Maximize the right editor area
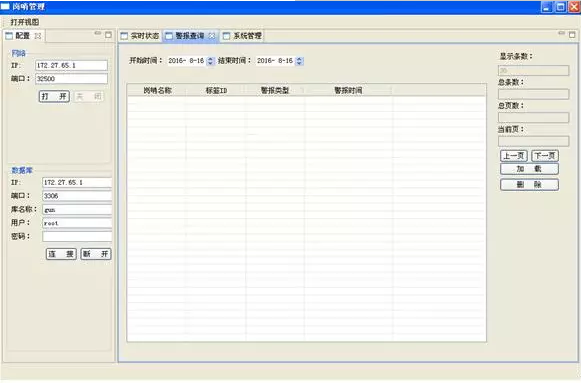The width and height of the screenshot is (581, 383). tap(572, 35)
